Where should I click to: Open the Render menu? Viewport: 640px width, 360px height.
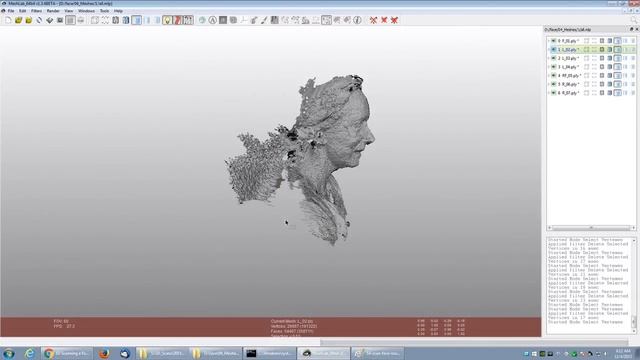pyautogui.click(x=53, y=11)
